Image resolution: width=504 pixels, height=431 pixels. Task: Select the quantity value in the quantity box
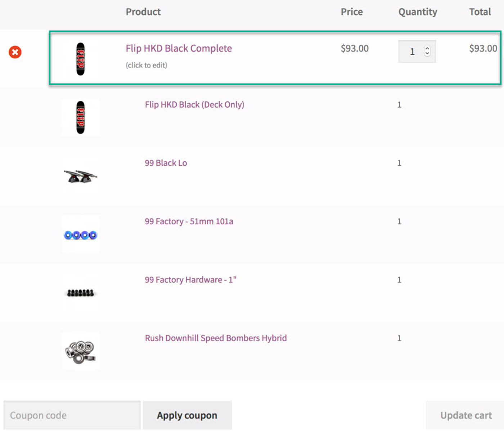[x=412, y=51]
